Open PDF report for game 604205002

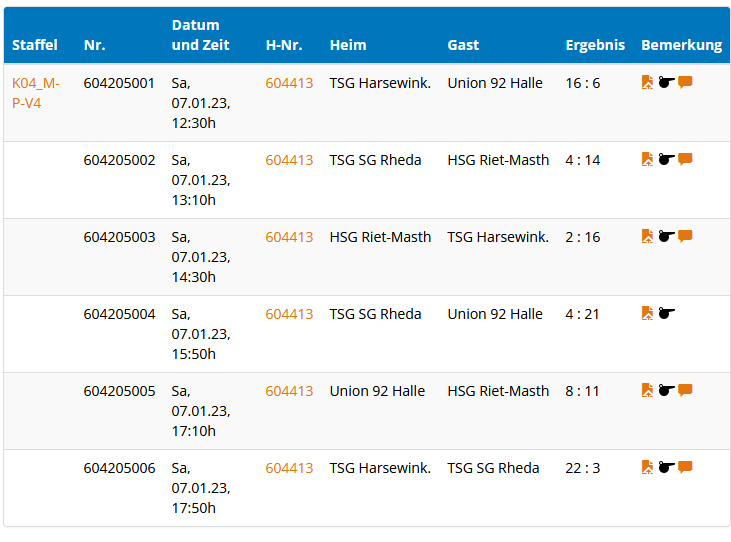tap(647, 160)
